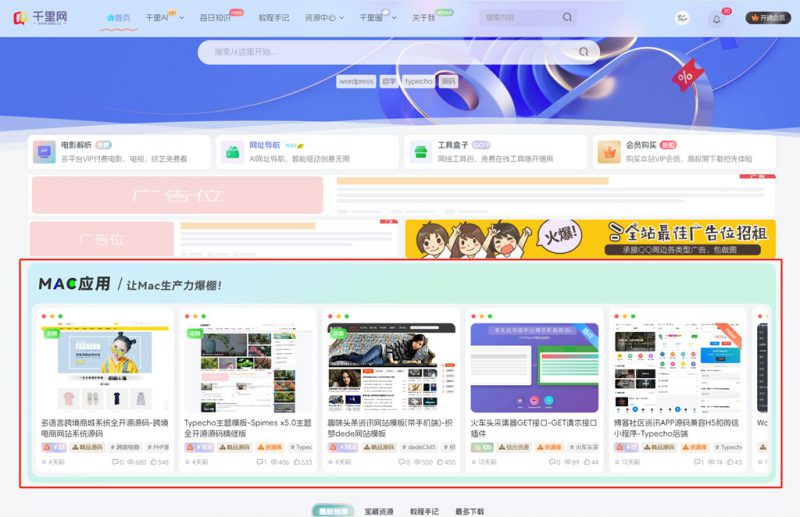Viewport: 800px width, 517px height.
Task: Click the red coupon percent icon
Action: (686, 76)
